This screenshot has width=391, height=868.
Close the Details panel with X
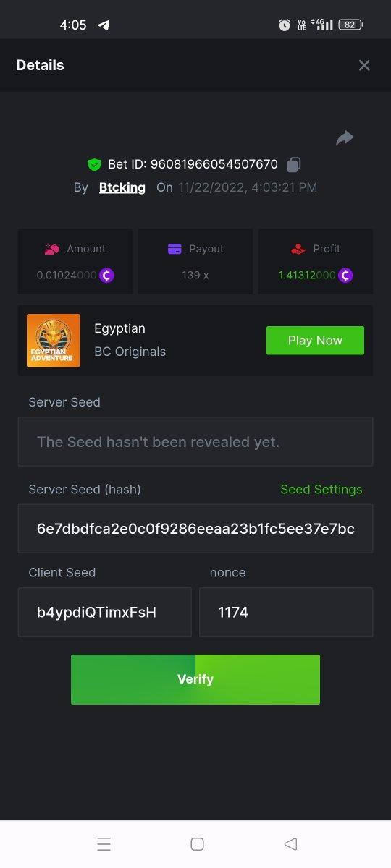pos(364,65)
